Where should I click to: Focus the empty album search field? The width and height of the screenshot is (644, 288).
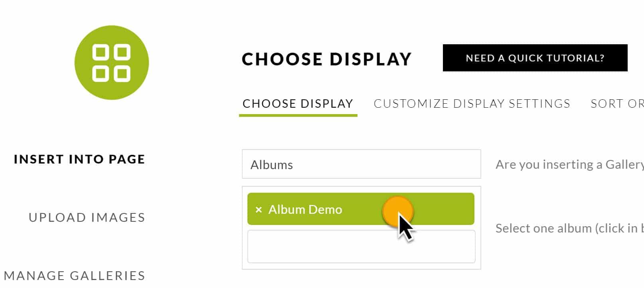[362, 247]
